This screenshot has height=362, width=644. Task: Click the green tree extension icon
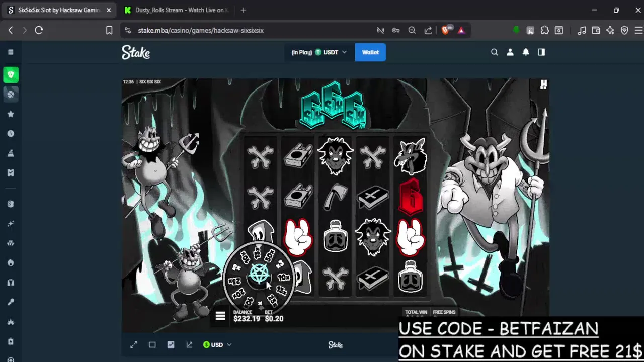point(516,30)
